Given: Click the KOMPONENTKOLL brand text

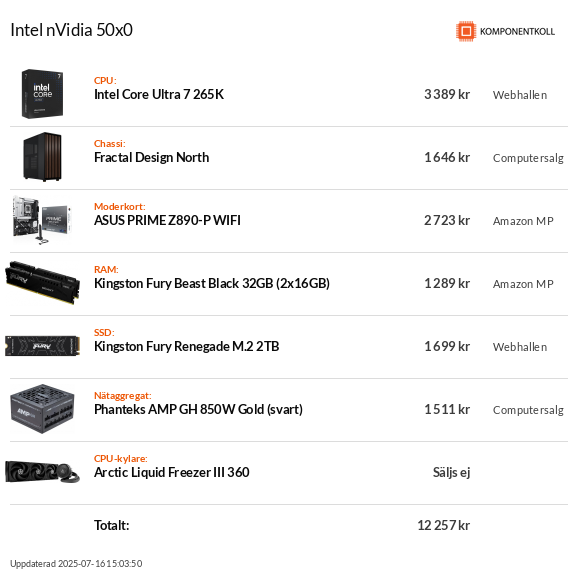Looking at the screenshot, I should click(x=517, y=32).
